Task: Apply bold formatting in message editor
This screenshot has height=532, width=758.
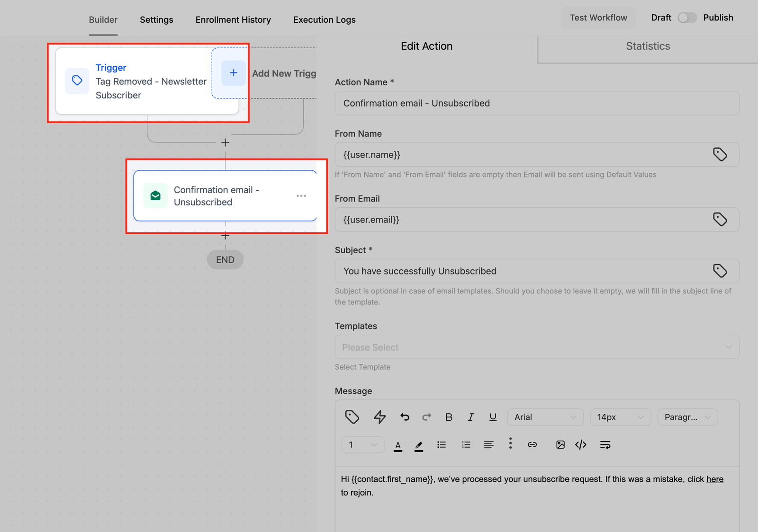Action: tap(449, 417)
